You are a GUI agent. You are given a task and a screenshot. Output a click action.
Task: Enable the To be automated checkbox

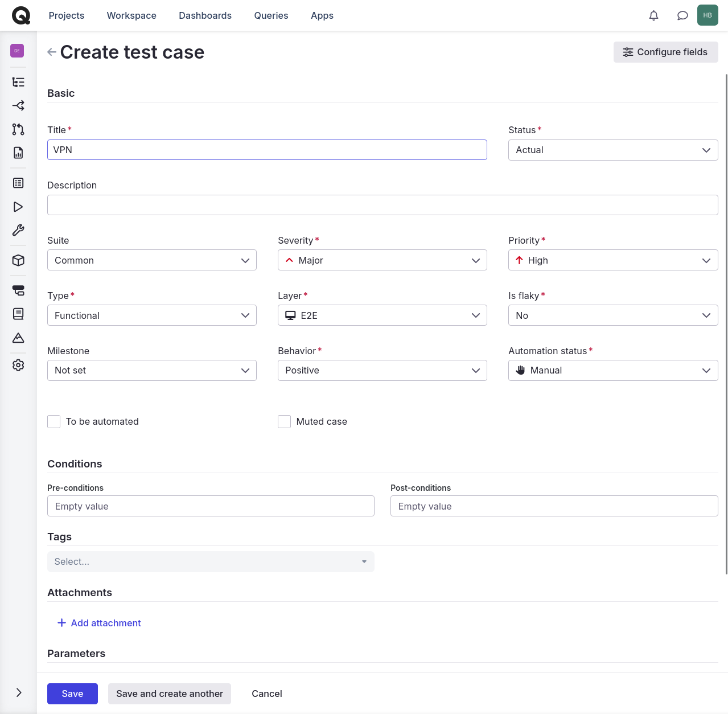click(54, 421)
